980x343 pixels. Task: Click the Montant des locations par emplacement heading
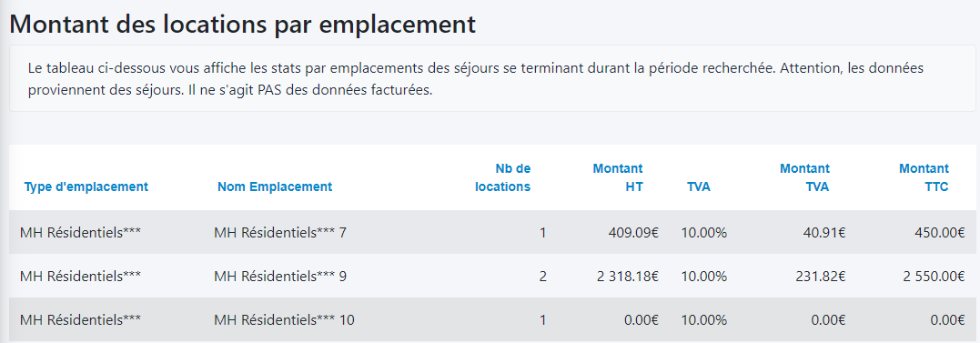(243, 24)
